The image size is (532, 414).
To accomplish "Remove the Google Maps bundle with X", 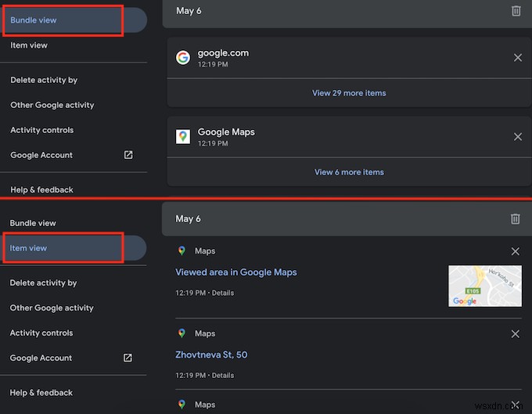I will click(517, 137).
